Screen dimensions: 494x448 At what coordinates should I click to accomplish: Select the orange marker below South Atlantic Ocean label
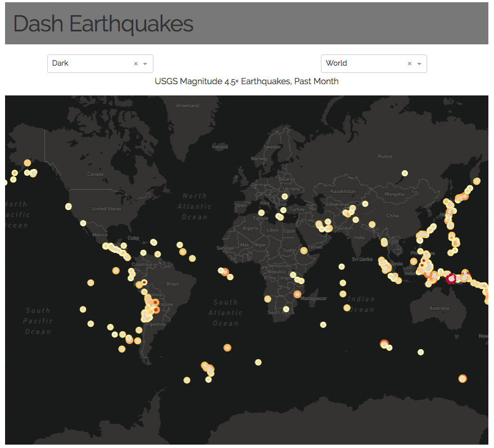point(227,348)
